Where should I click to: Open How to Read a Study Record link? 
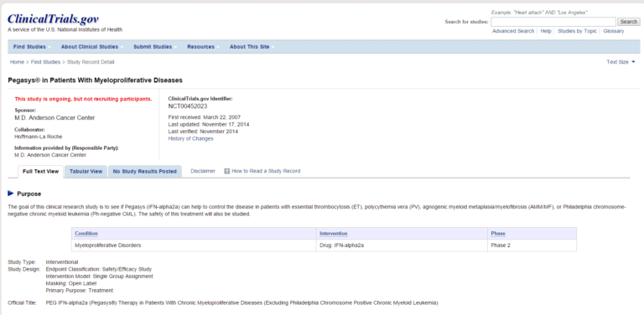tap(266, 171)
